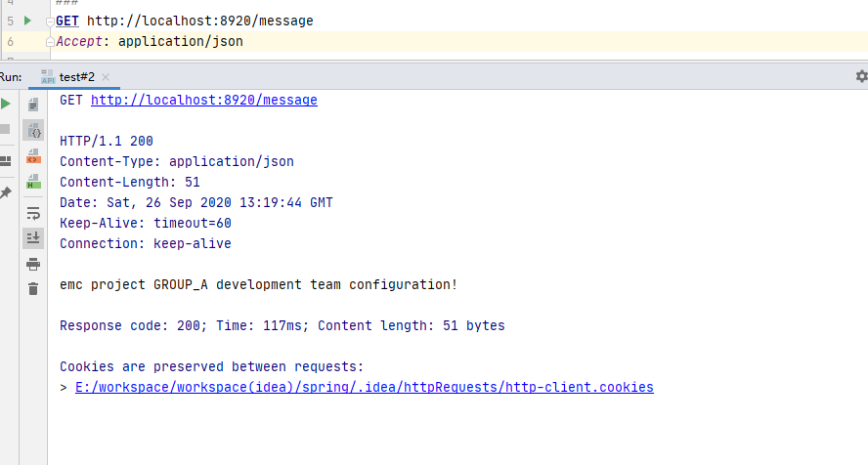This screenshot has height=465, width=868.
Task: Run the GET request from gutter arrow
Action: tap(27, 21)
